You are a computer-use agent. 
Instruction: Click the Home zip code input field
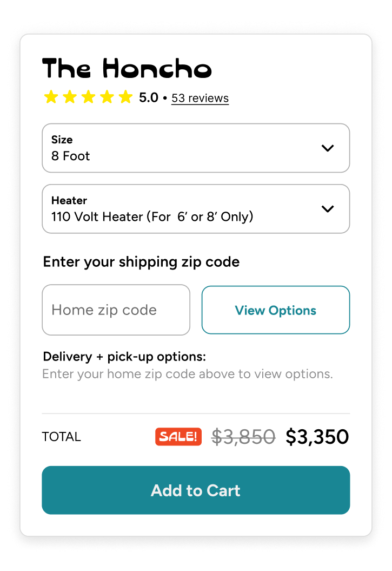coord(116,310)
